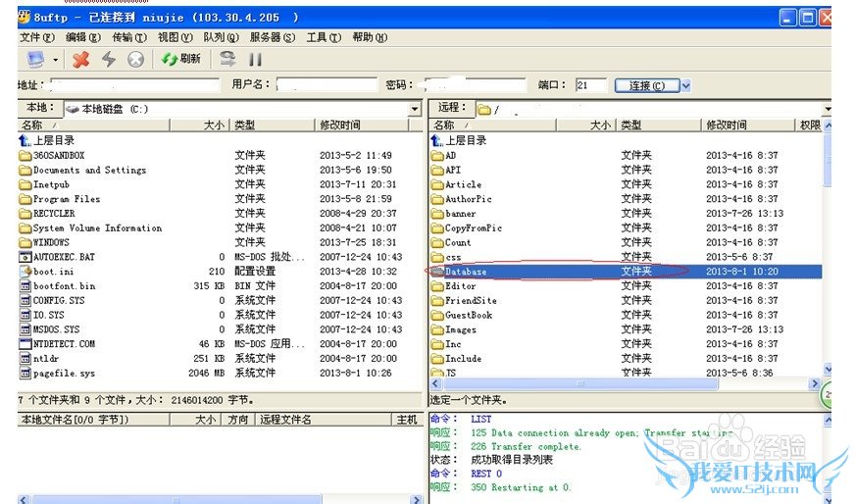
Task: Expand the connect button dropdown arrow
Action: coord(685,85)
